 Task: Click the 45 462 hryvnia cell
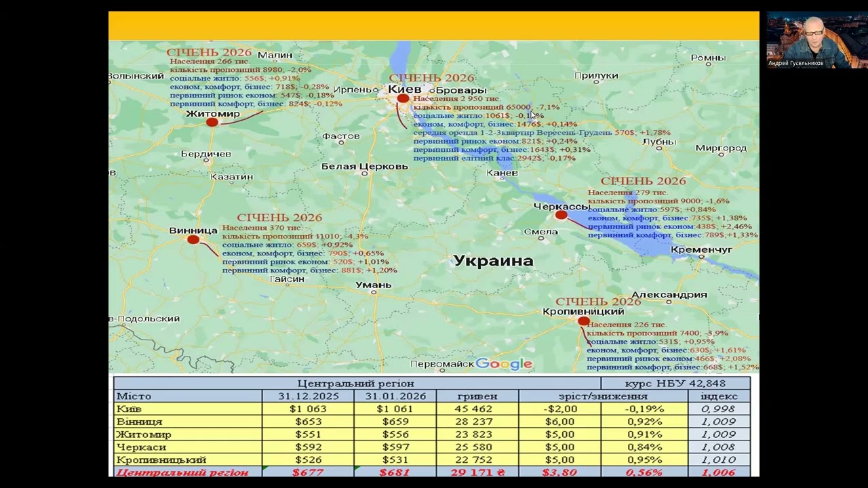[x=477, y=409]
